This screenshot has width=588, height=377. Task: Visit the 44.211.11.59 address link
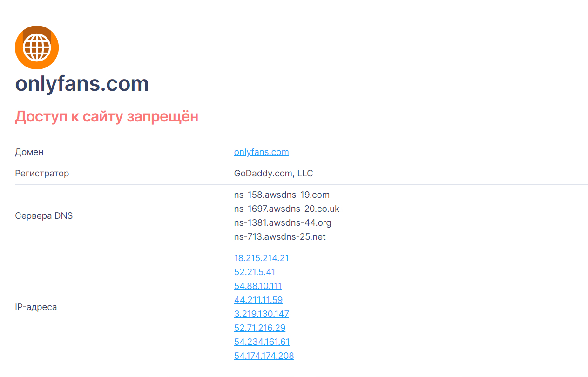point(258,300)
